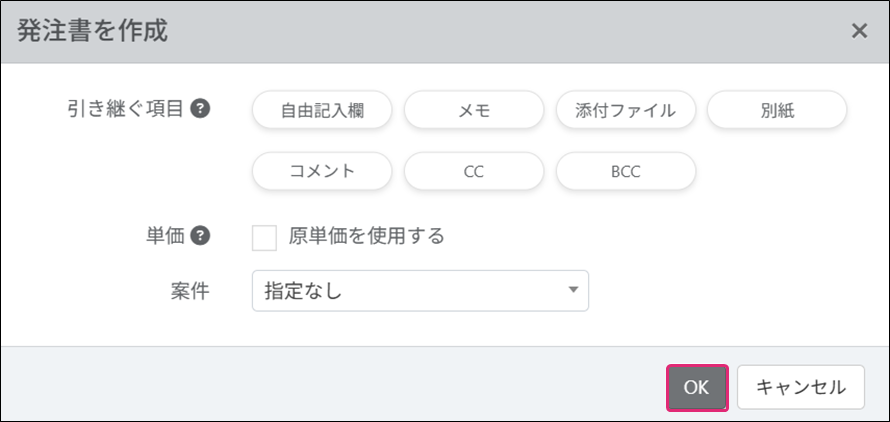The width and height of the screenshot is (890, 422).
Task: Click the help icon beside 引き継ぐ項目
Action: (200, 109)
